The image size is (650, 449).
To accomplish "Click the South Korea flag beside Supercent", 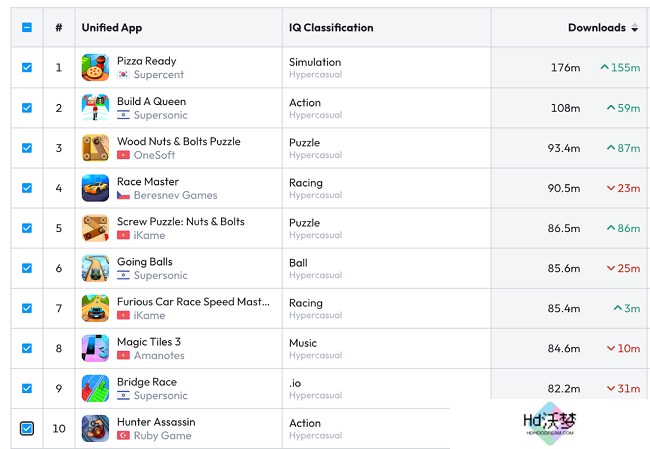I will click(x=123, y=75).
